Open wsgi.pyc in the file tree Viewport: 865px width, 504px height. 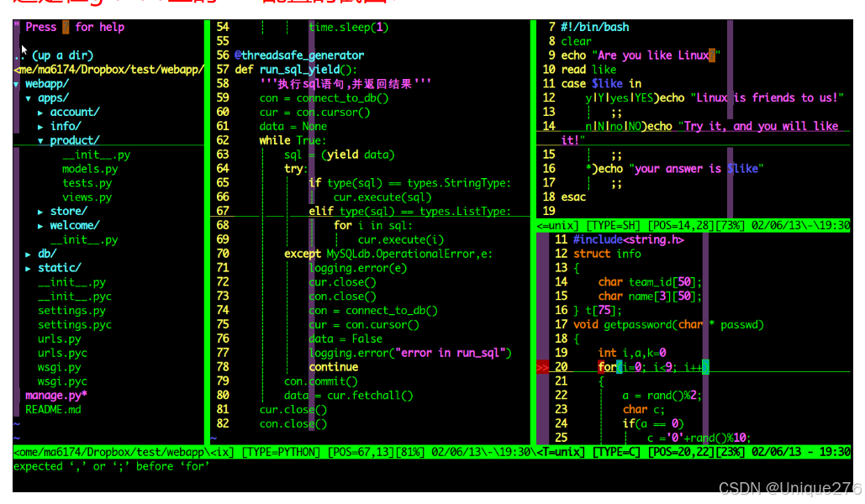[62, 381]
